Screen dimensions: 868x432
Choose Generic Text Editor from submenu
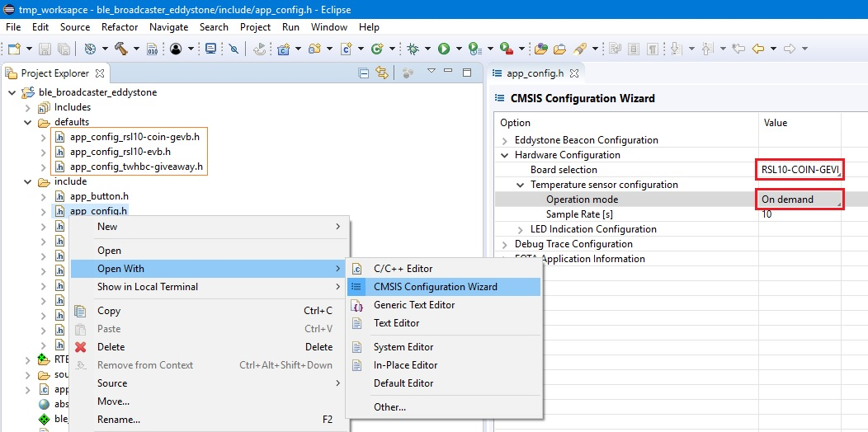coord(443,305)
